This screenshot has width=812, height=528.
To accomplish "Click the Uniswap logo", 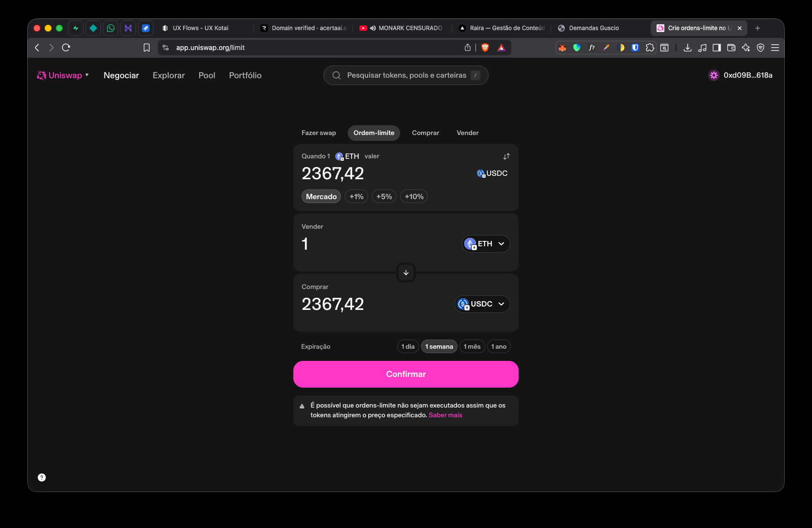I will [59, 75].
